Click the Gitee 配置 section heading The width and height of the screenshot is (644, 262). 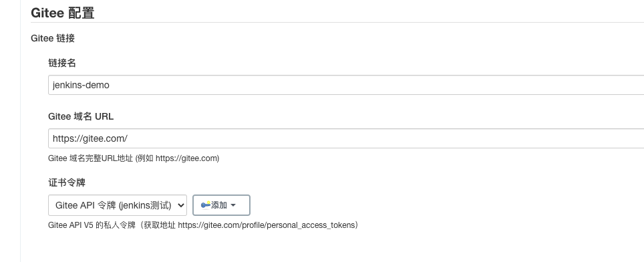63,13
